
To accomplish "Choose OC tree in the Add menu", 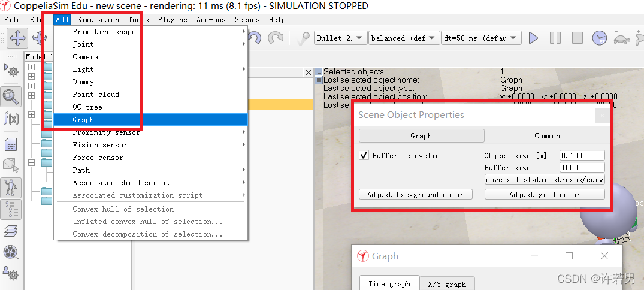I will click(x=151, y=107).
